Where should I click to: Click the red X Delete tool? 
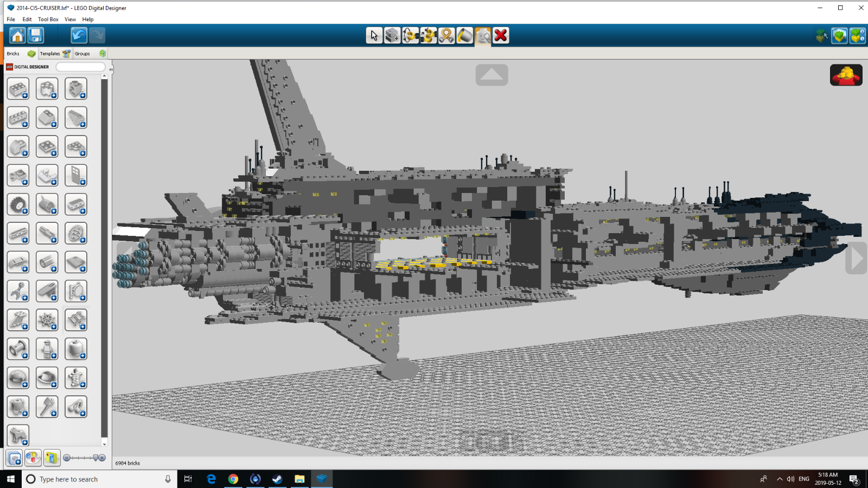[x=501, y=36]
